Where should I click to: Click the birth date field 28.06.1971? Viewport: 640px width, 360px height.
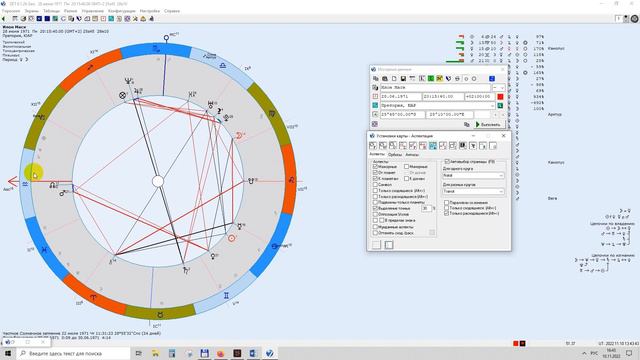click(x=401, y=97)
